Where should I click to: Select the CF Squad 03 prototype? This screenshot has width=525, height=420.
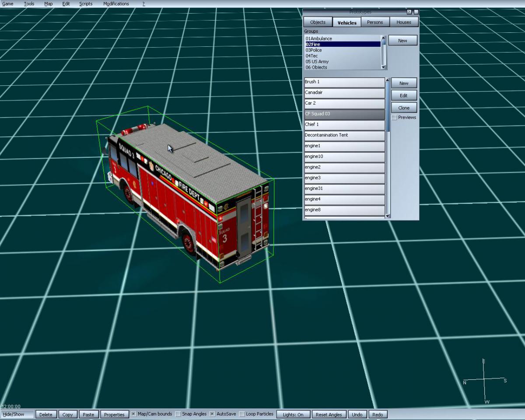click(x=344, y=114)
